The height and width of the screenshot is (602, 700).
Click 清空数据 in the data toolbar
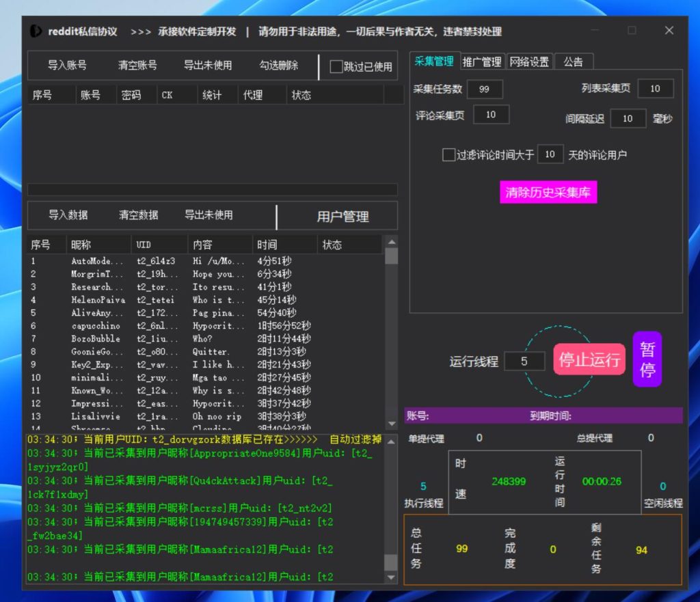tap(138, 215)
